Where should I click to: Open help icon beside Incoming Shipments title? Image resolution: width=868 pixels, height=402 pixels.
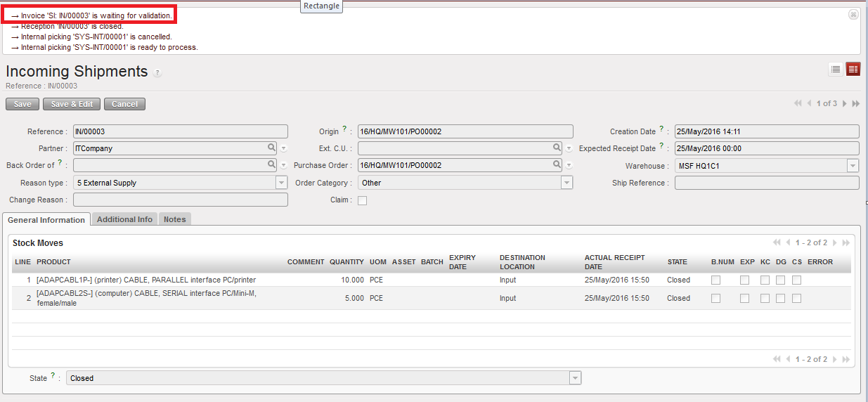coord(157,73)
